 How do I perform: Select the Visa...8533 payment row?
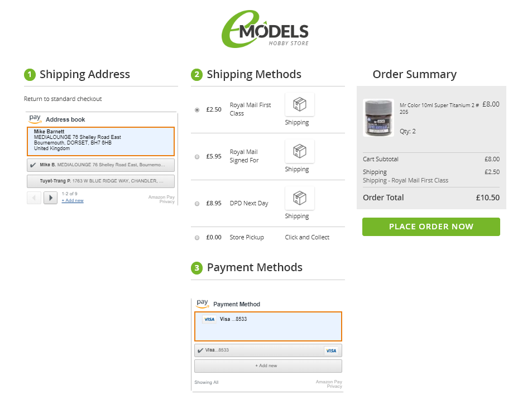point(268,350)
